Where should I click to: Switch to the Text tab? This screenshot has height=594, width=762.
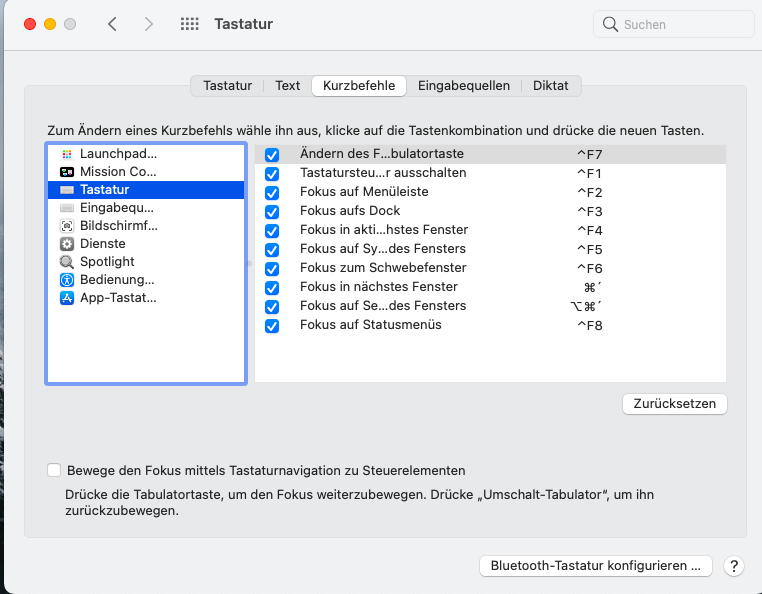(x=288, y=86)
